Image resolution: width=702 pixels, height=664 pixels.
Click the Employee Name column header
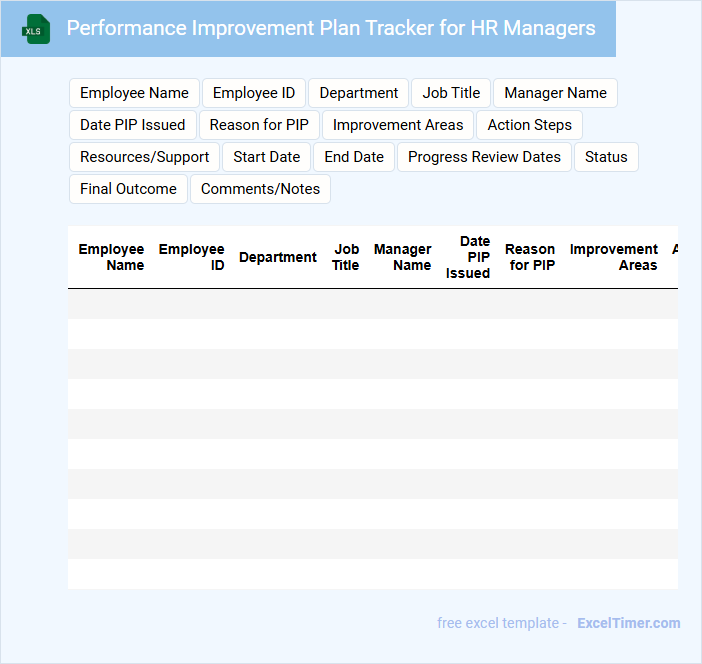coord(111,257)
